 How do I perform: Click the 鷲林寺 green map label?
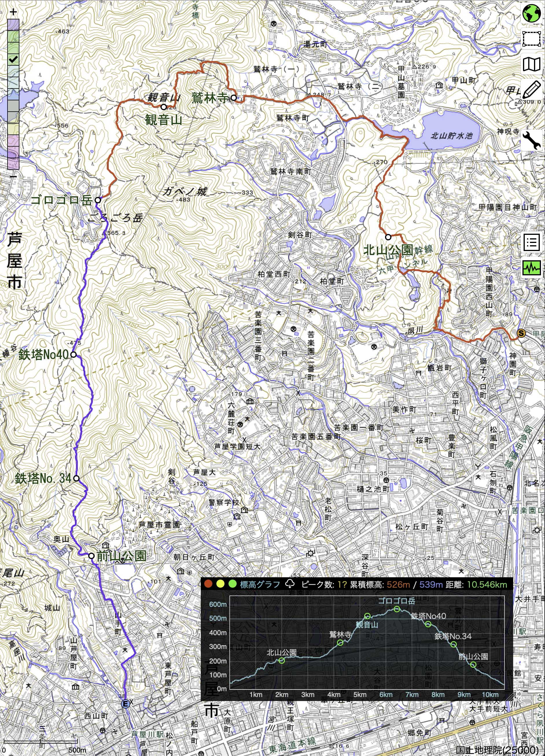pos(210,98)
